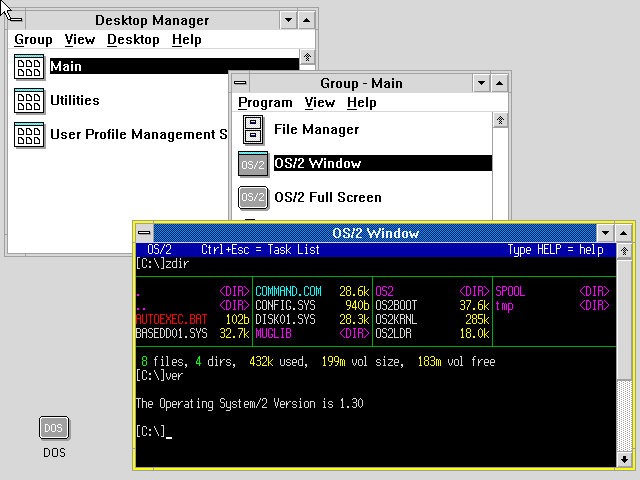Viewport: 640px width, 480px height.
Task: Click the 'Ctrl+Esc = Task List' header text
Action: click(260, 249)
